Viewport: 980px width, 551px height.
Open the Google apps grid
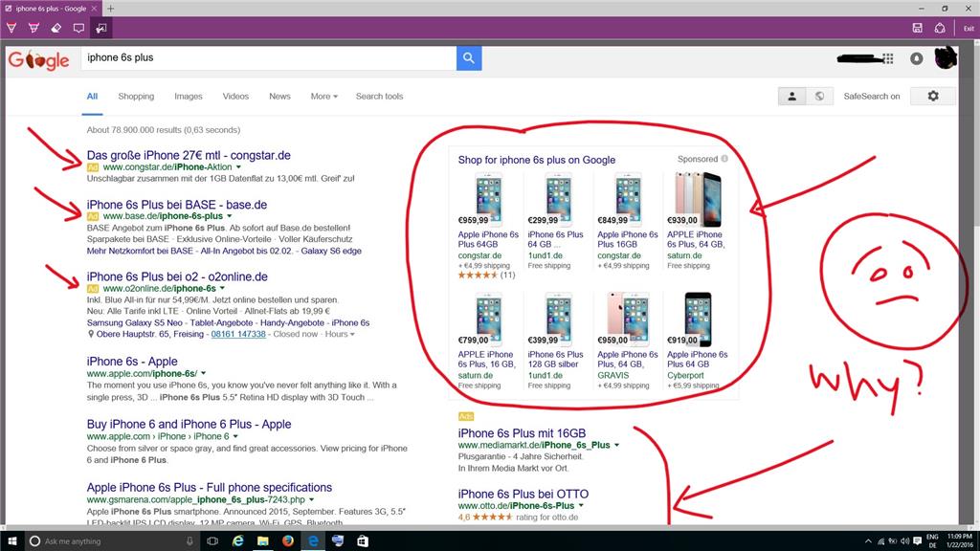coord(888,58)
